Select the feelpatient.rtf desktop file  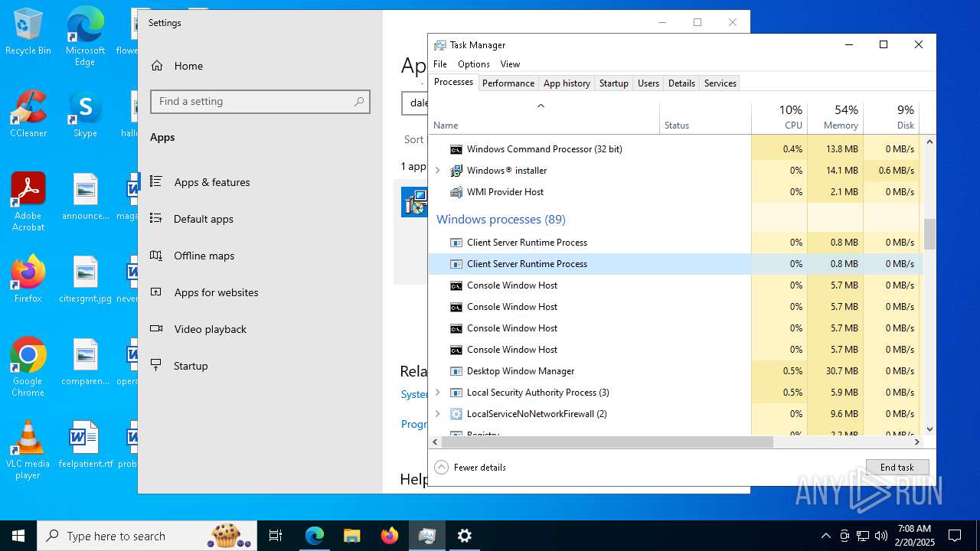click(x=85, y=444)
